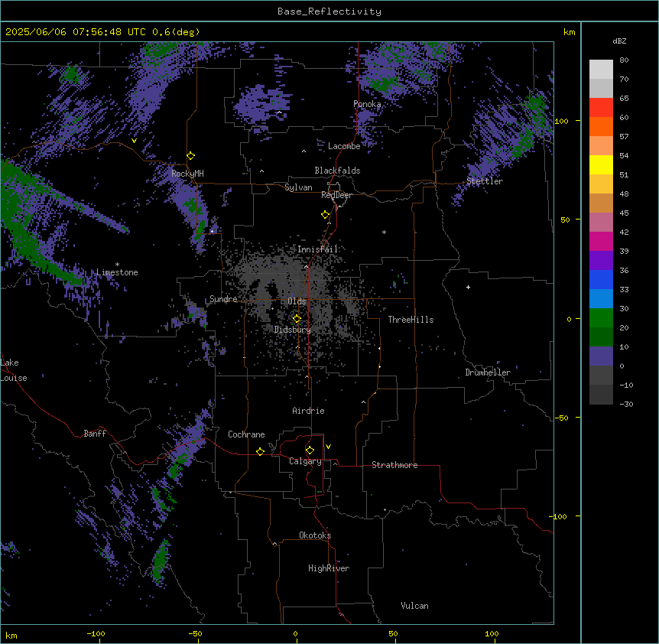Click the Drumheller town label

488,372
